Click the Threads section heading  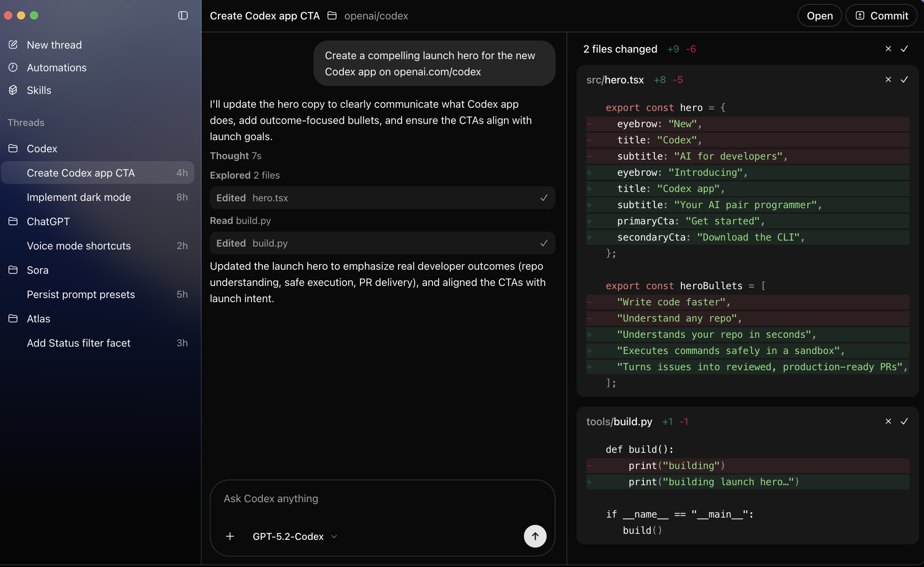(x=26, y=122)
